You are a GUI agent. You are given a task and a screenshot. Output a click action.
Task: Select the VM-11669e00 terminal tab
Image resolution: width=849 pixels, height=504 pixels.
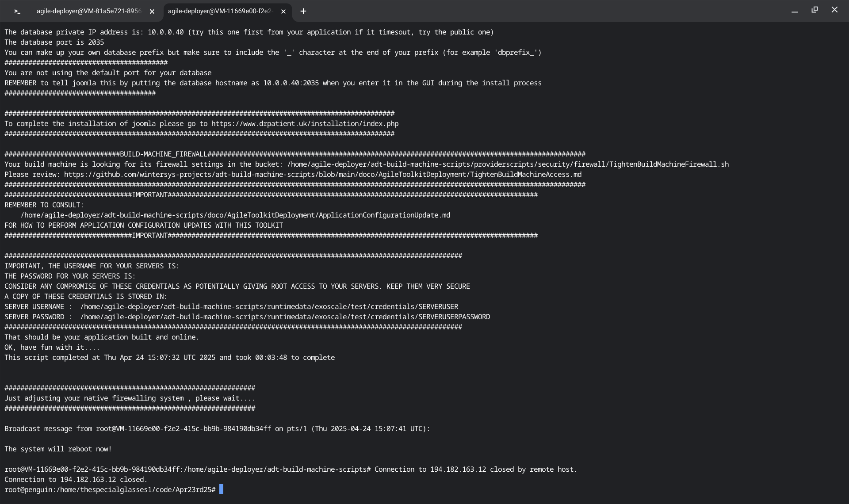pyautogui.click(x=220, y=11)
